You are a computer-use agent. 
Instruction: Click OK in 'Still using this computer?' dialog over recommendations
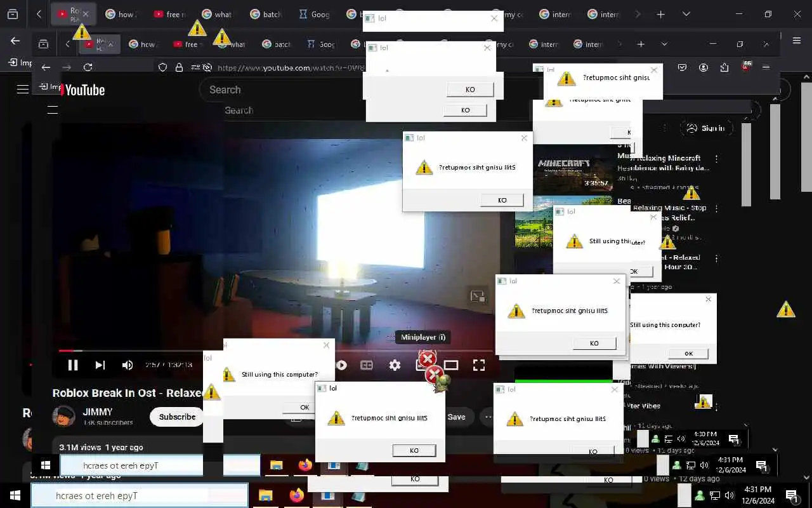point(689,353)
